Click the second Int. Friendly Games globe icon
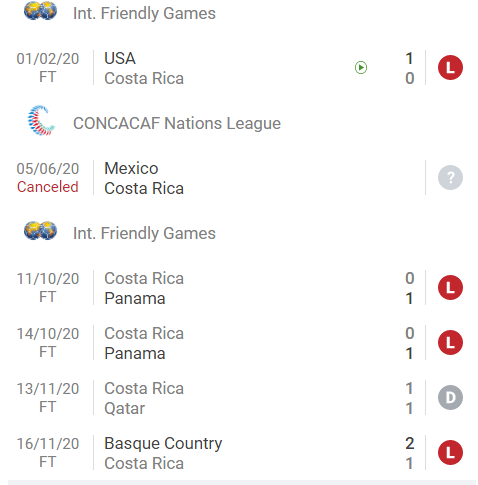This screenshot has height=485, width=478. (x=40, y=231)
